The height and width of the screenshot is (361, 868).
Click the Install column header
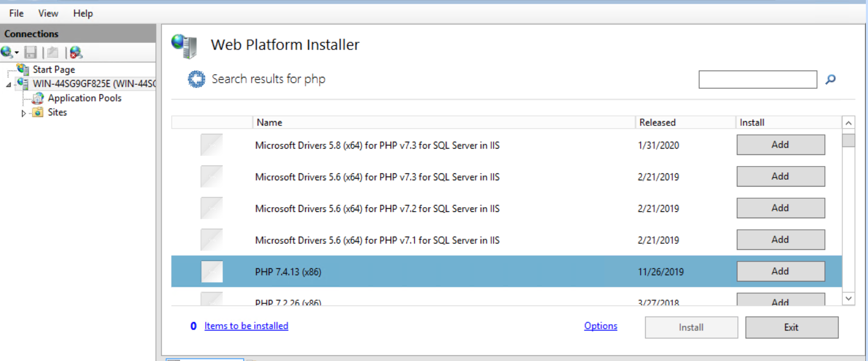point(788,122)
